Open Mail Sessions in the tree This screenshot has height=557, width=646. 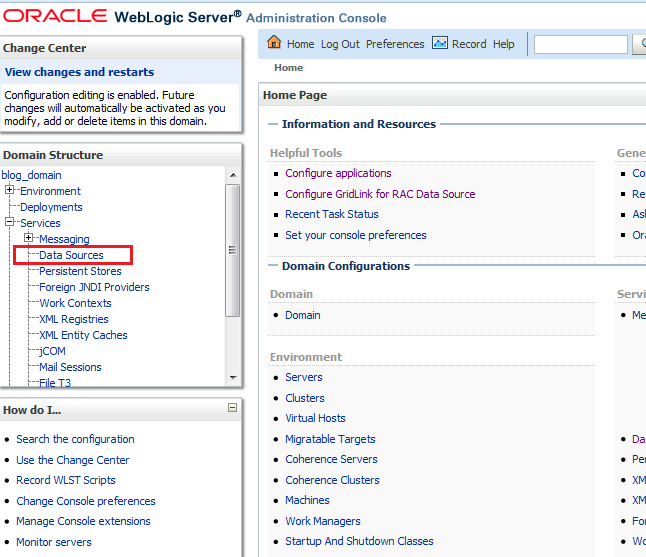click(70, 367)
